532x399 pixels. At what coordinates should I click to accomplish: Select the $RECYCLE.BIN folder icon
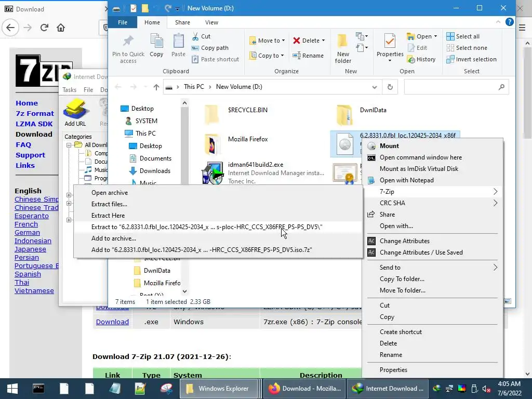point(212,114)
